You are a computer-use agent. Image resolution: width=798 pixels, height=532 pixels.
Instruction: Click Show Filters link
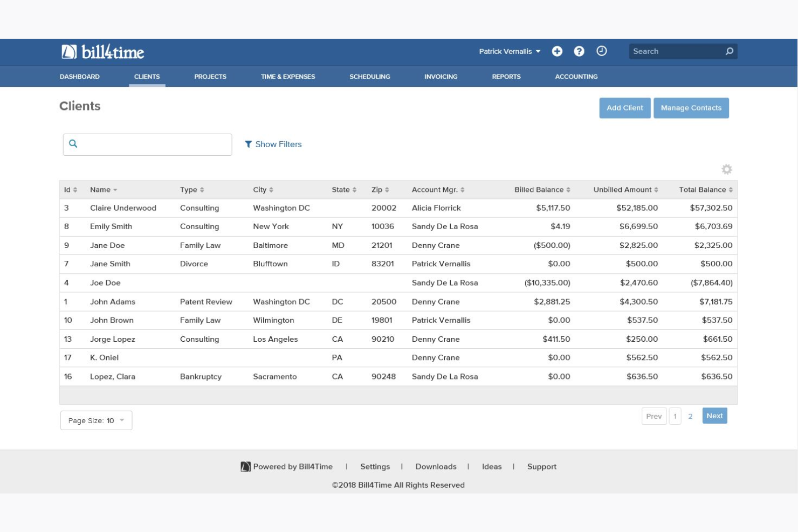pyautogui.click(x=278, y=144)
